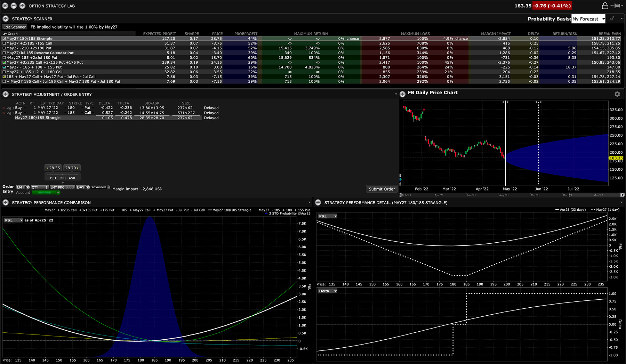Open the DAY time-in-force dropdown
The width and height of the screenshot is (626, 364).
tap(88, 187)
